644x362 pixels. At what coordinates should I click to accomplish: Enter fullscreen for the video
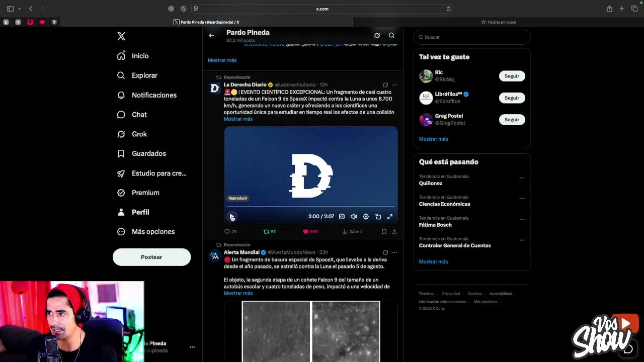(x=390, y=217)
